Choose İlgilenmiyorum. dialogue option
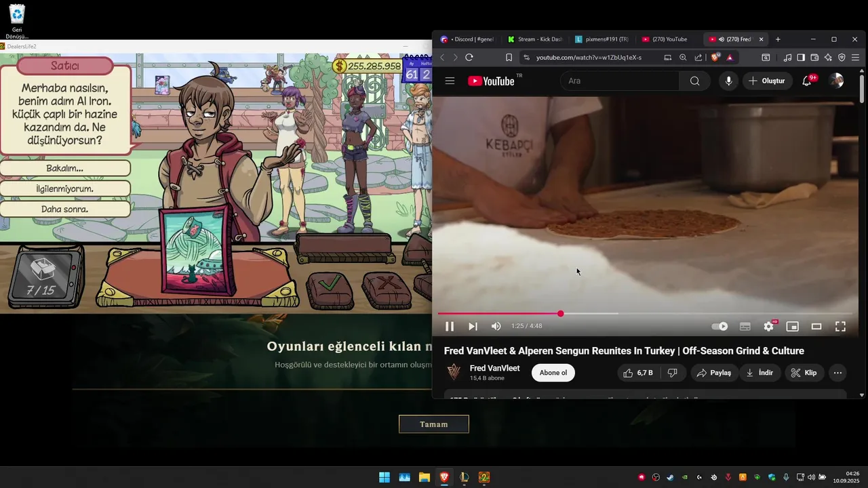Image resolution: width=868 pixels, height=488 pixels. tap(65, 188)
